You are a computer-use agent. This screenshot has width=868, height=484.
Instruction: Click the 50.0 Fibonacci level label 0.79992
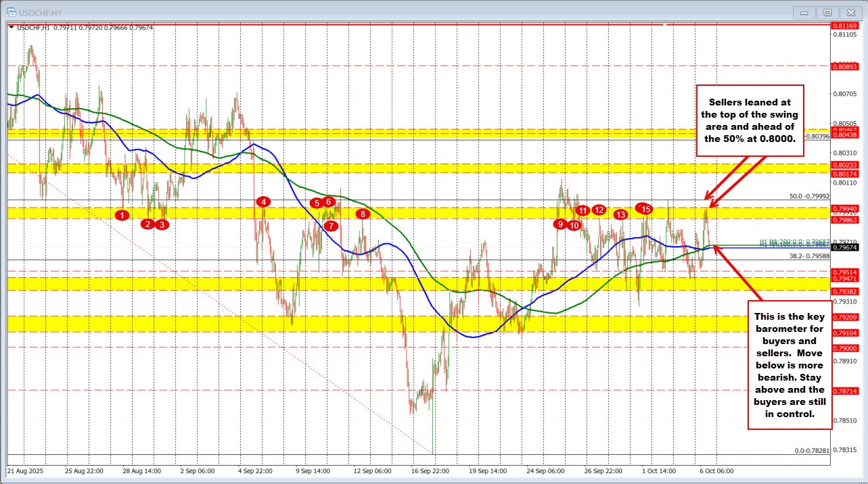810,197
